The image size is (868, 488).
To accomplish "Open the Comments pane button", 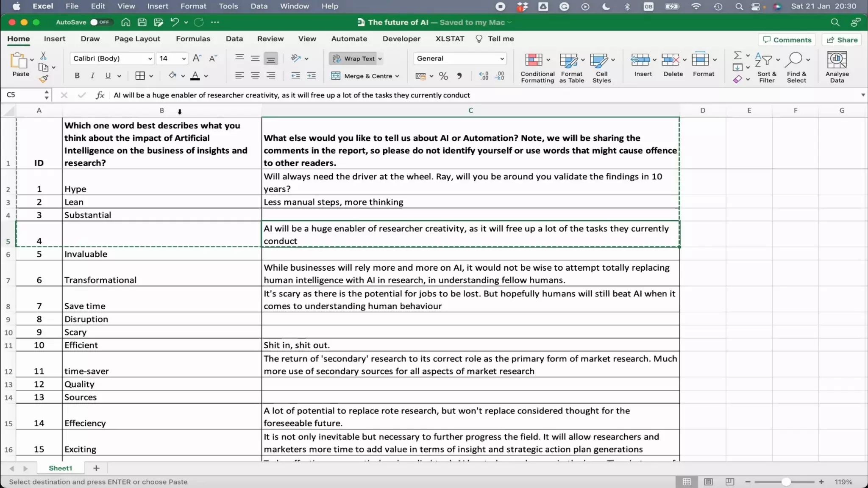I will 787,40.
